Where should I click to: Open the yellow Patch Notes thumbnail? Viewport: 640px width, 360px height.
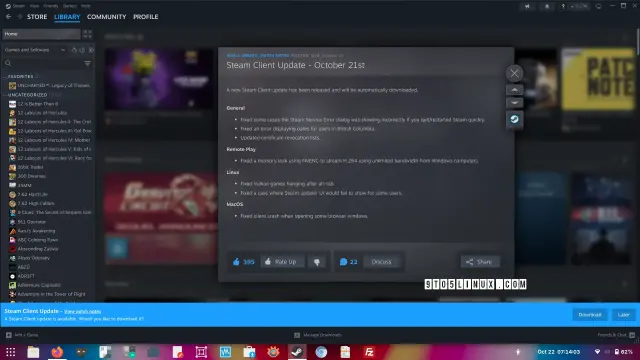click(x=598, y=80)
